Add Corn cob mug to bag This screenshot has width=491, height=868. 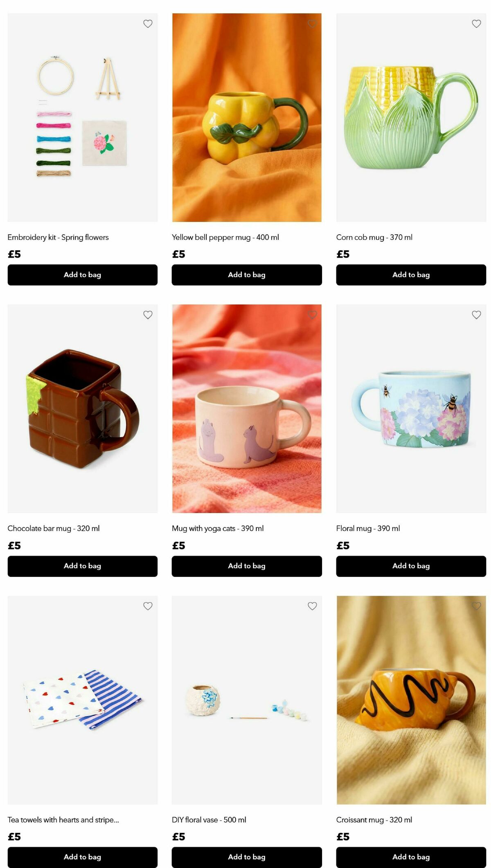coord(411,275)
